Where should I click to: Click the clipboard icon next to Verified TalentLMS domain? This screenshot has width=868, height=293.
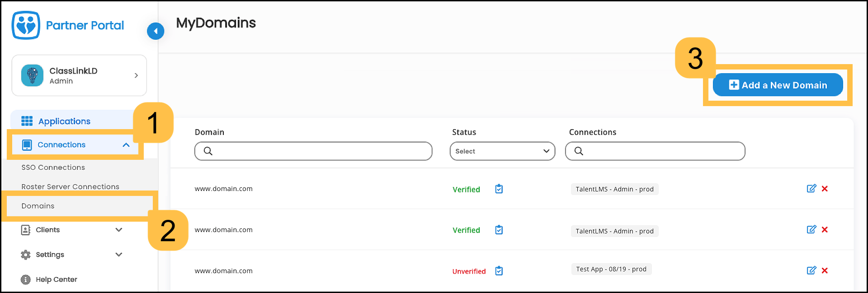coord(498,189)
